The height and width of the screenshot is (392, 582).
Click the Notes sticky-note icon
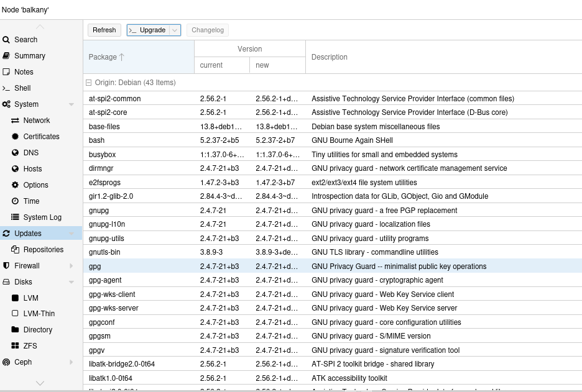click(6, 72)
